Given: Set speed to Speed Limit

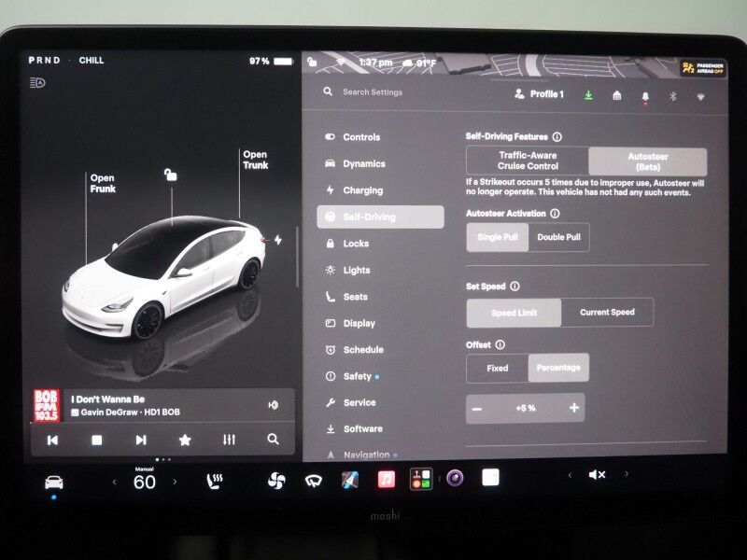Looking at the screenshot, I should click(x=514, y=313).
